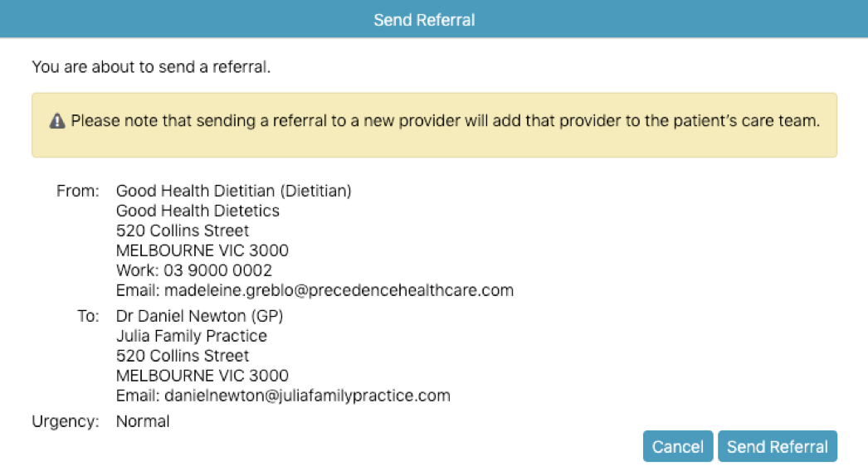This screenshot has height=476, width=868.
Task: Select the sender email madeleine.greblo address
Action: (339, 290)
